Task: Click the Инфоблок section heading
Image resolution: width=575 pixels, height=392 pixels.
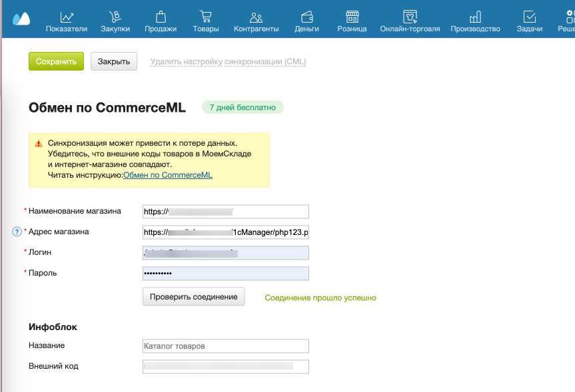Action: click(x=53, y=327)
